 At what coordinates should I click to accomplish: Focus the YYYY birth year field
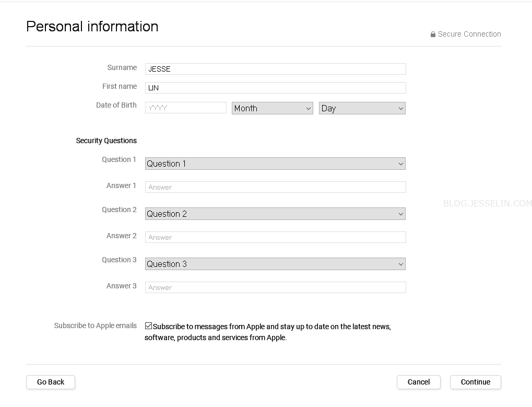tap(185, 108)
